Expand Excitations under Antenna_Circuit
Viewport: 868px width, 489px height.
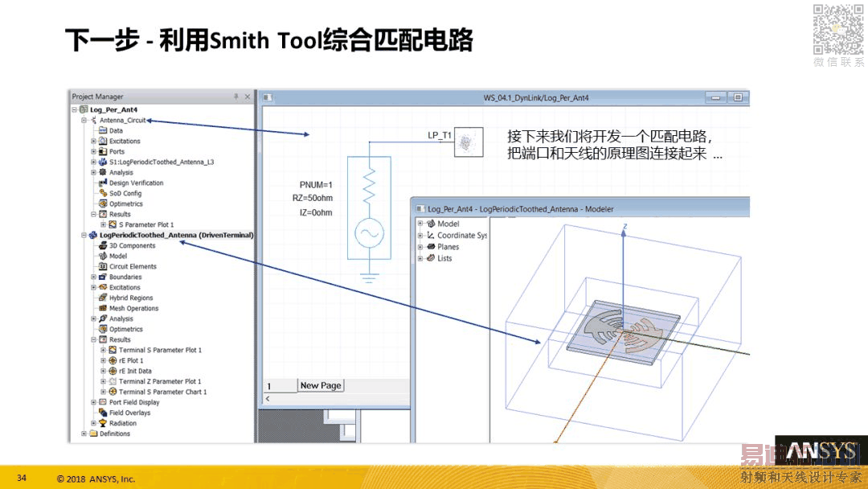tap(93, 142)
